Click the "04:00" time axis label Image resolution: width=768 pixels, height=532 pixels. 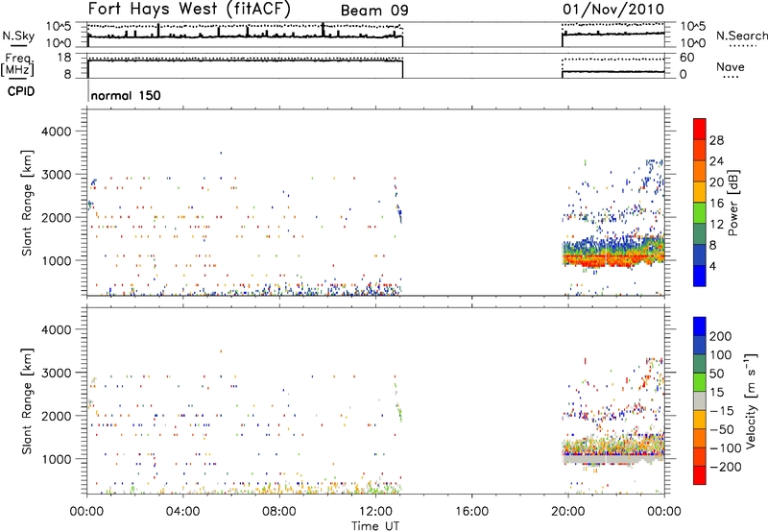[183, 512]
